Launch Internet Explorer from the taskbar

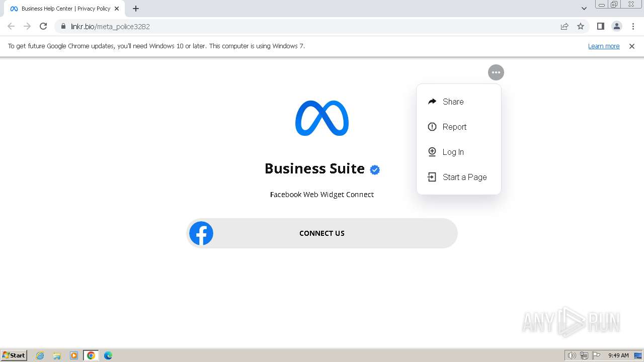[40, 355]
